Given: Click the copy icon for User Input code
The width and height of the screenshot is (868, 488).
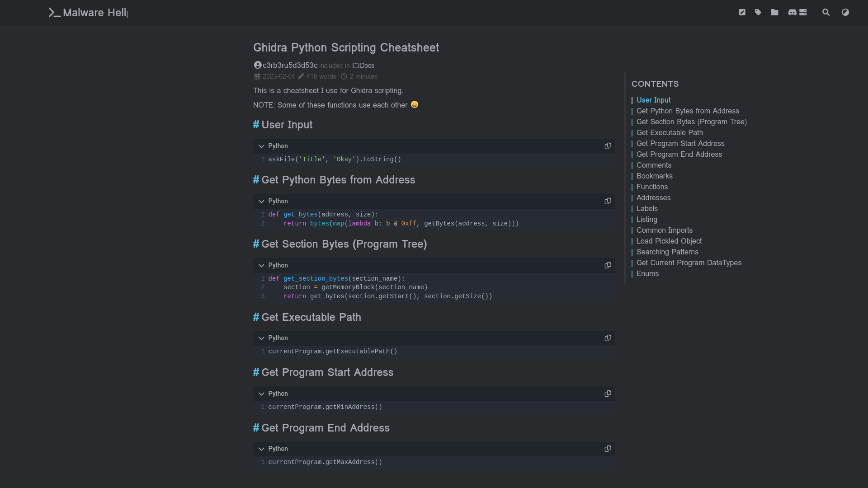Looking at the screenshot, I should [608, 146].
